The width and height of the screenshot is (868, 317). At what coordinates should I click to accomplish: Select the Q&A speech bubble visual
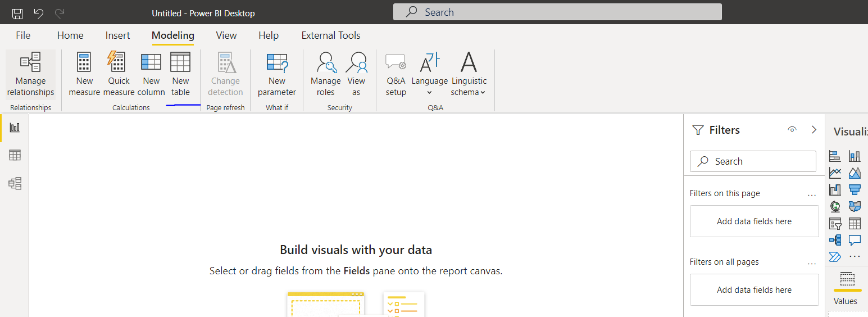[855, 240]
